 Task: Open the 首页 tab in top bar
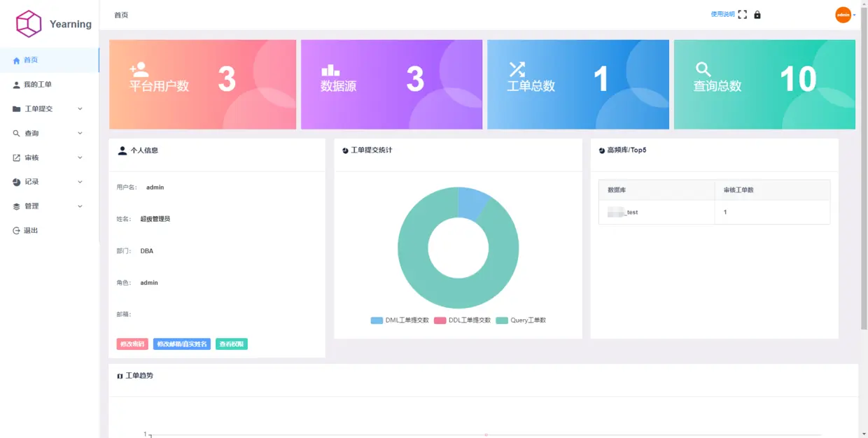pyautogui.click(x=122, y=14)
